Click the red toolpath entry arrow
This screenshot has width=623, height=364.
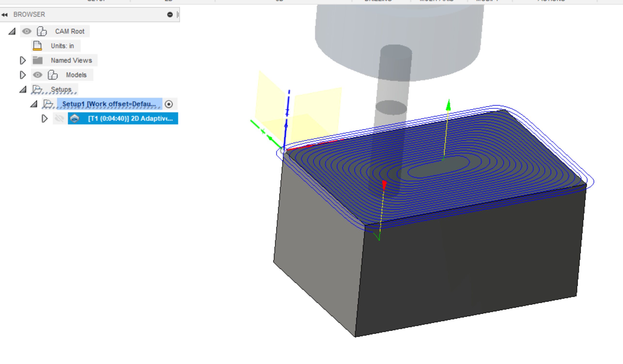tap(384, 185)
